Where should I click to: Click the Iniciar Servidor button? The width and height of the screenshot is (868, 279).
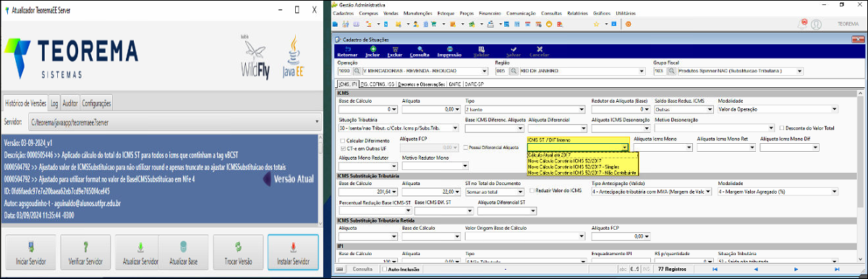(30, 253)
